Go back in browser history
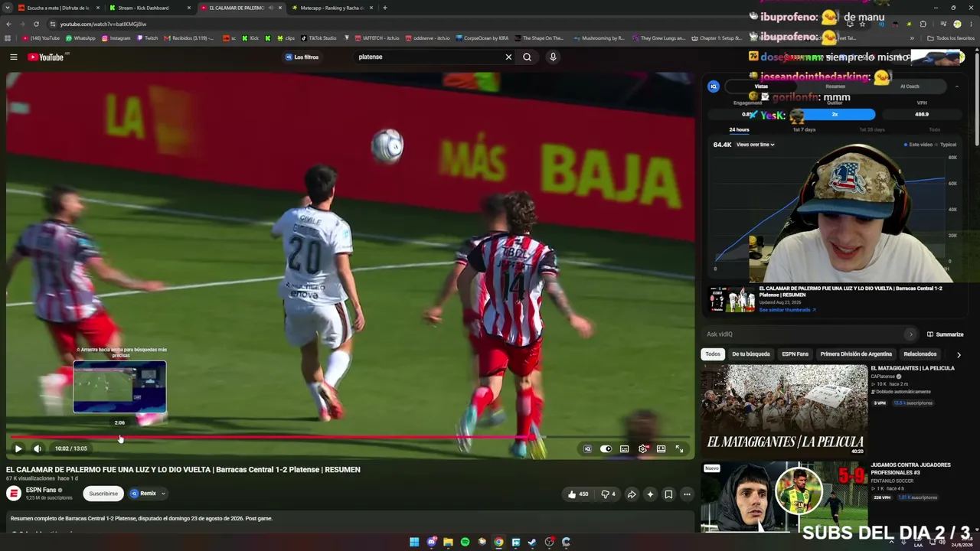Screen dimensions: 980x551 (x=8, y=24)
